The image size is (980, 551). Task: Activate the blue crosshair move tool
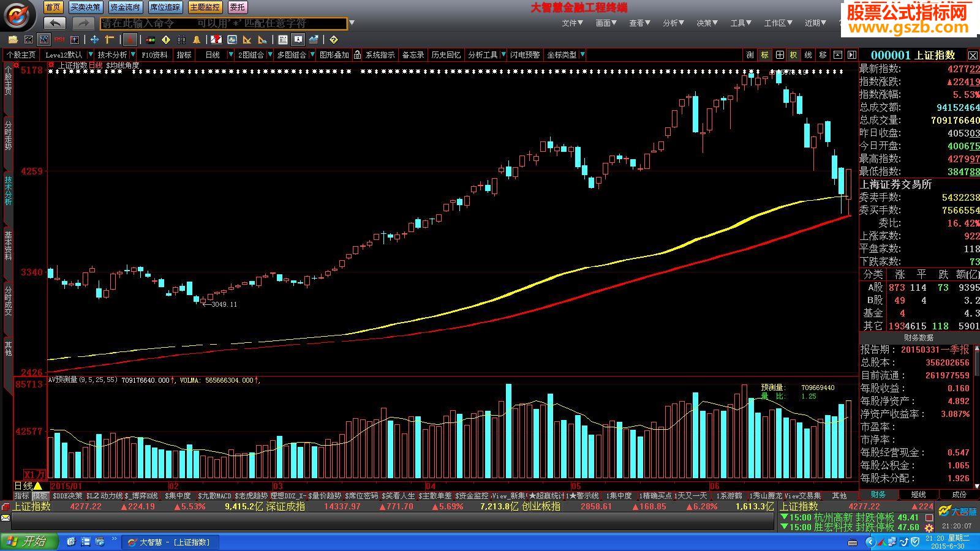click(x=94, y=40)
